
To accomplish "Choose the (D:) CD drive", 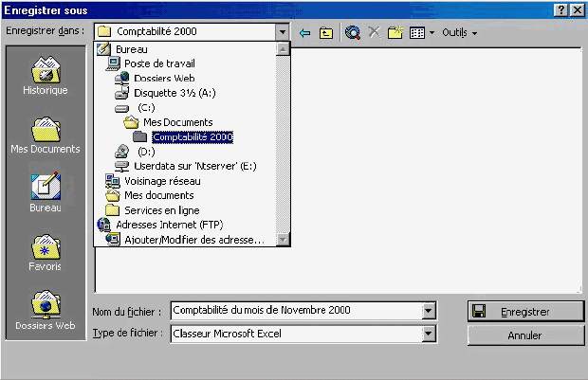I will click(135, 152).
